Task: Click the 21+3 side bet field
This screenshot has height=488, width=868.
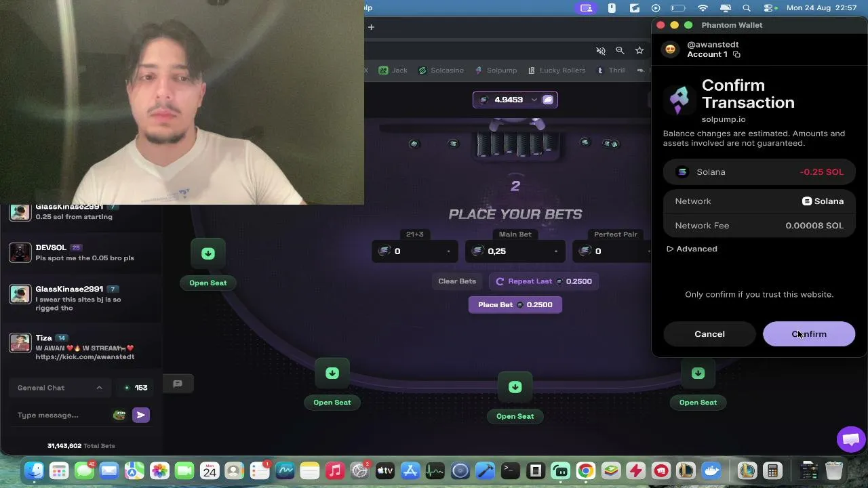Action: pyautogui.click(x=415, y=251)
